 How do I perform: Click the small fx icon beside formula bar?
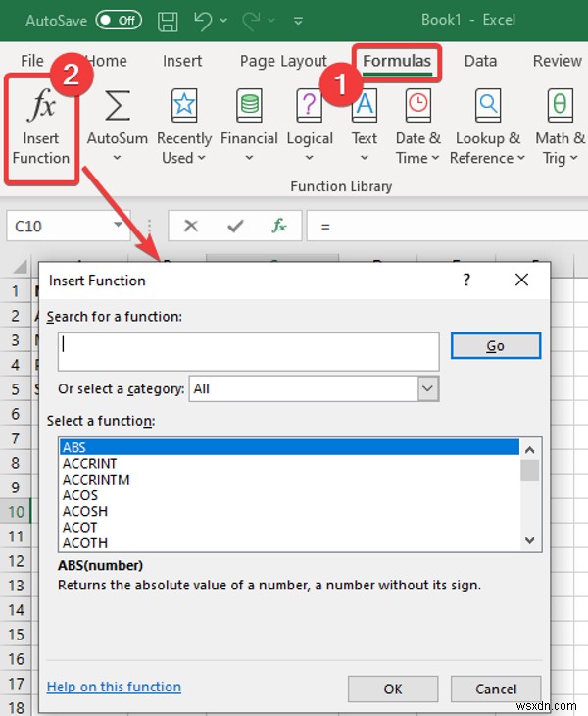(278, 226)
